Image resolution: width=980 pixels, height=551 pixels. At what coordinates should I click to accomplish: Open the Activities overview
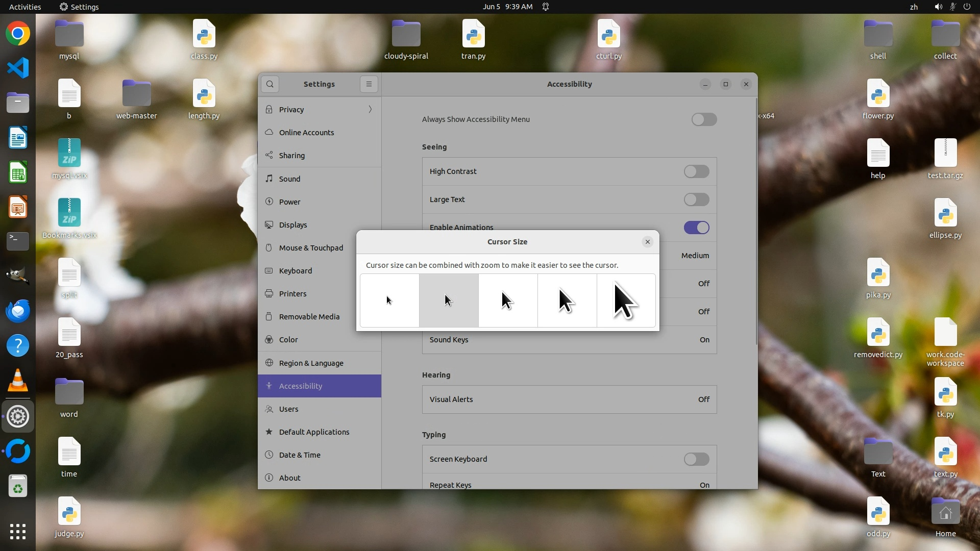[25, 7]
